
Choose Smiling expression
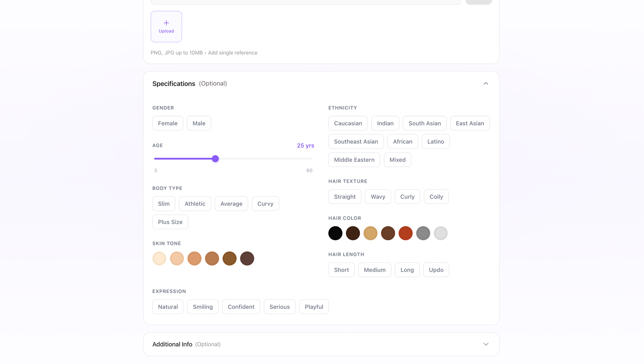point(203,307)
